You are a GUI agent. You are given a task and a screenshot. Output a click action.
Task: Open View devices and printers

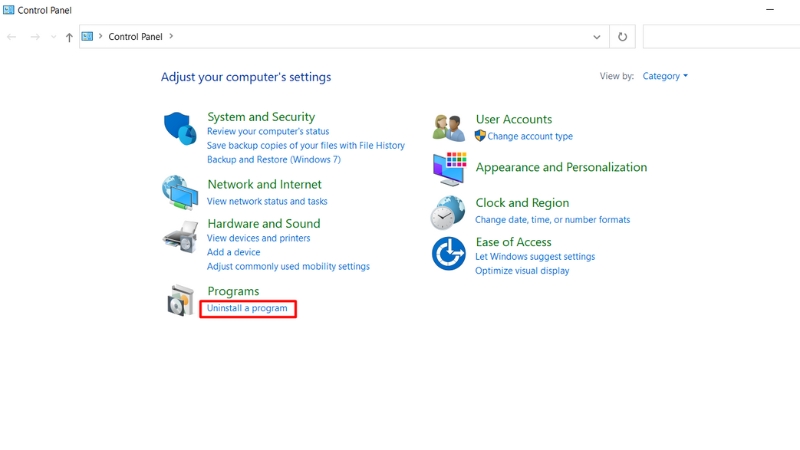[x=258, y=238]
